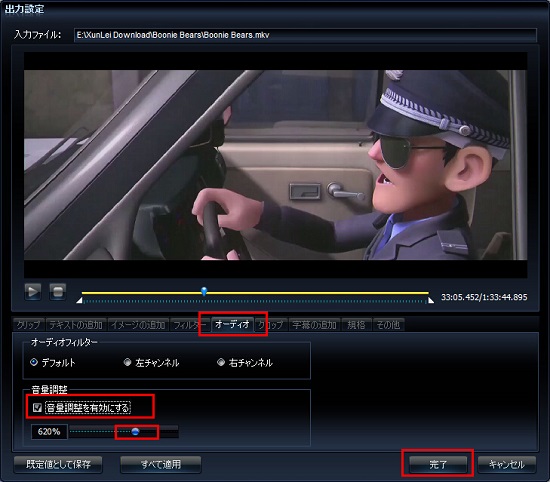Click the blue playhead marker on the timeline

pos(204,291)
